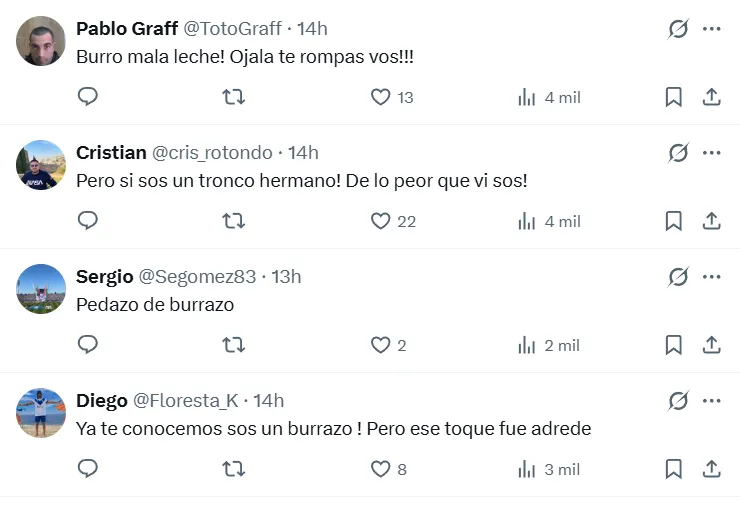This screenshot has width=740, height=510.
Task: Click Sergio's profile avatar
Action: tap(41, 289)
